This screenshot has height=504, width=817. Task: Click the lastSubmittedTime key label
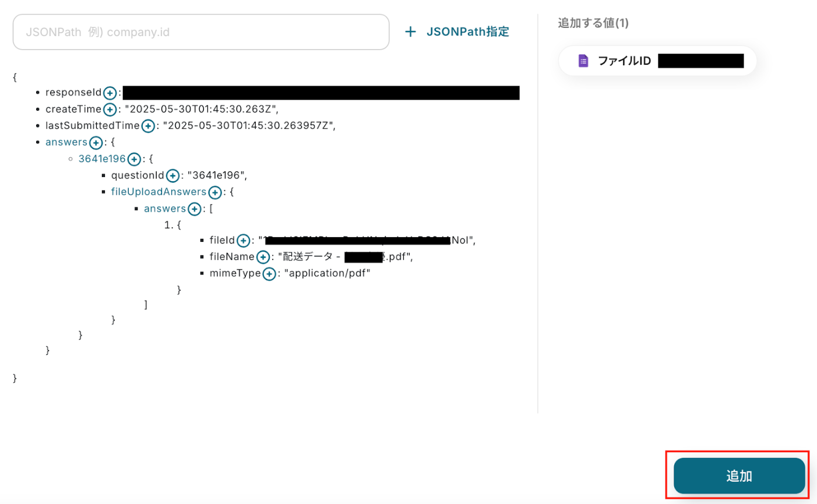pyautogui.click(x=93, y=125)
